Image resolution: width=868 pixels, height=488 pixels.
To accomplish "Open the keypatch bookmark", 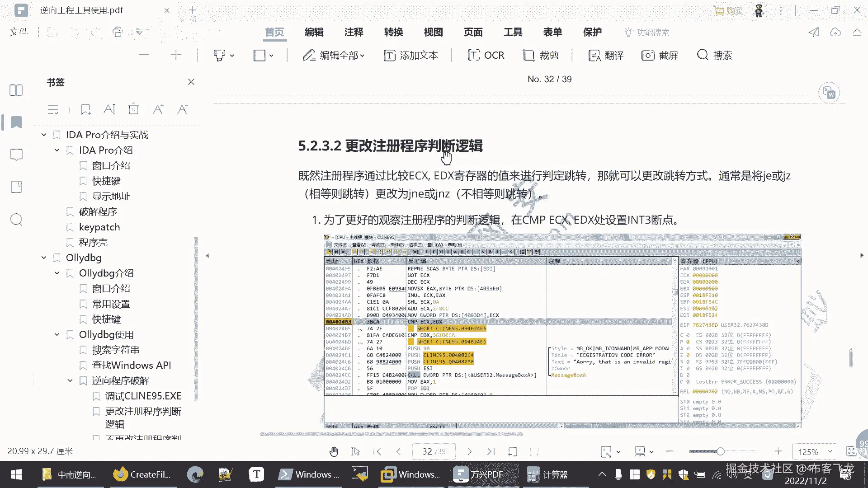I will point(99,227).
